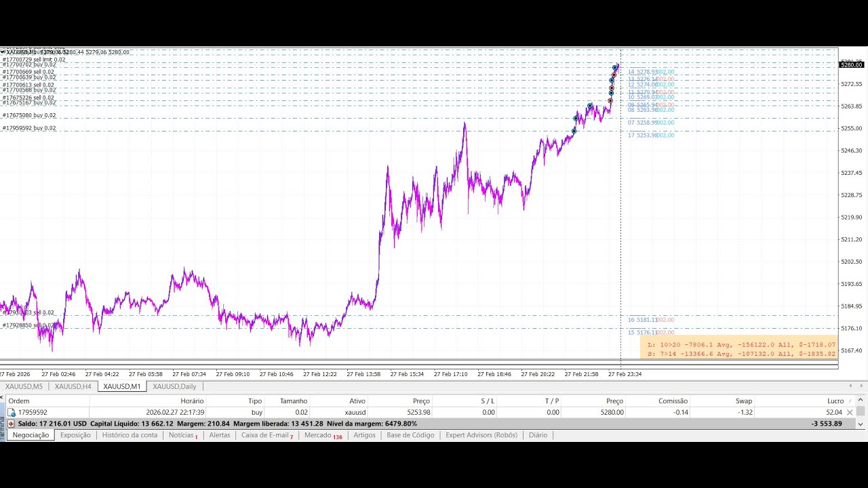Open the Exposição tab

point(75,435)
